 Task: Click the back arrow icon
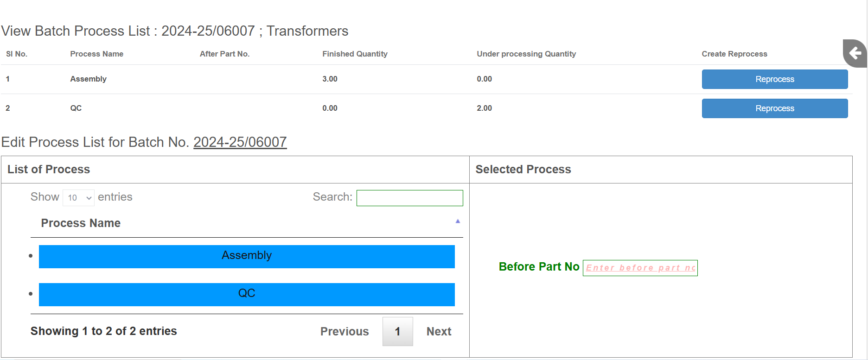(855, 53)
